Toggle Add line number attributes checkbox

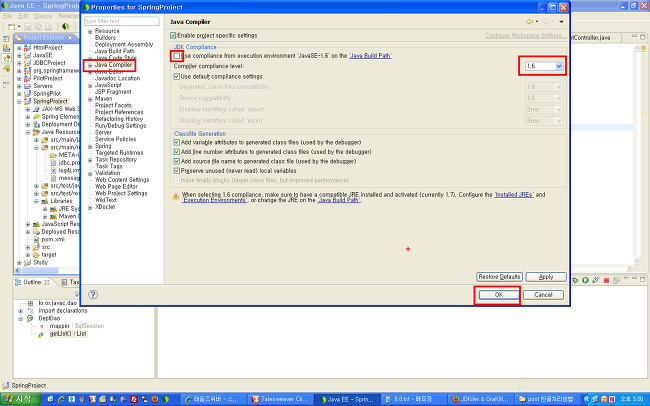177,152
